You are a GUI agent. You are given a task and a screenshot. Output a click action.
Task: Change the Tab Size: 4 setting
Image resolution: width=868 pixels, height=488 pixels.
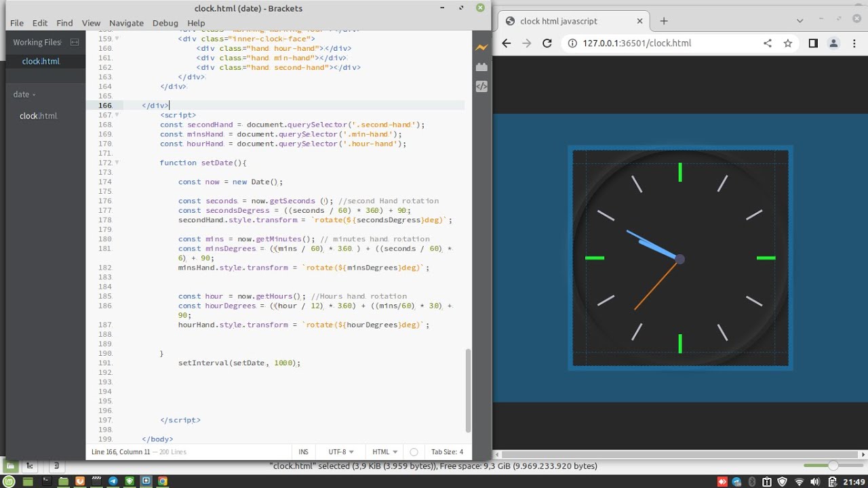[447, 452]
